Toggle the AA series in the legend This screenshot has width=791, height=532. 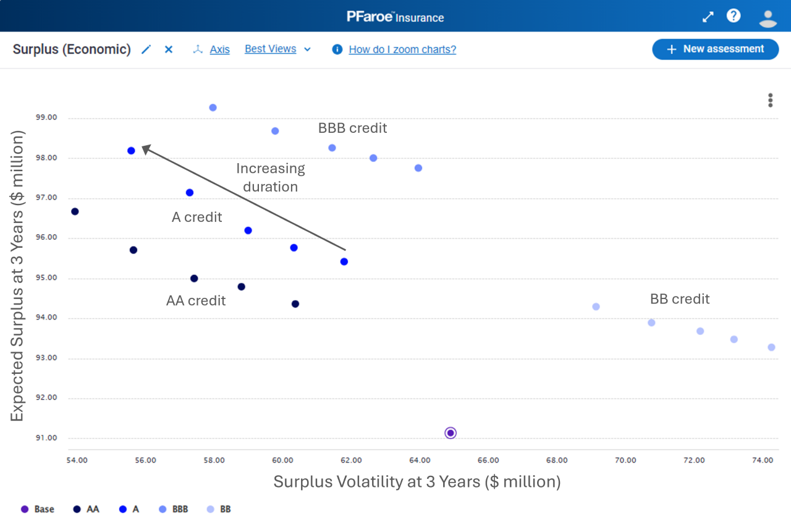point(87,509)
